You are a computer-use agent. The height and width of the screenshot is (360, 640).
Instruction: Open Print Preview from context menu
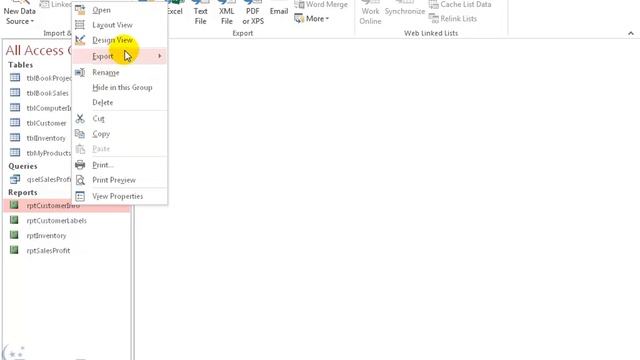click(x=119, y=180)
